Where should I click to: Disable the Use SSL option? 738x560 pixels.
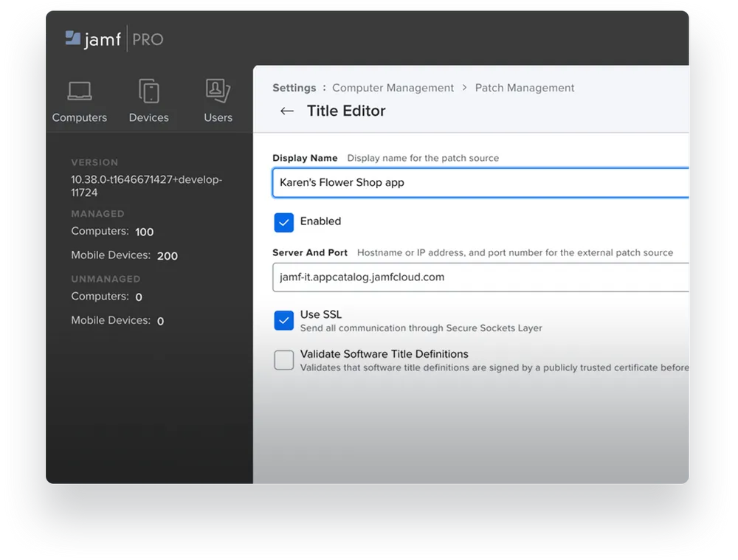pos(283,320)
